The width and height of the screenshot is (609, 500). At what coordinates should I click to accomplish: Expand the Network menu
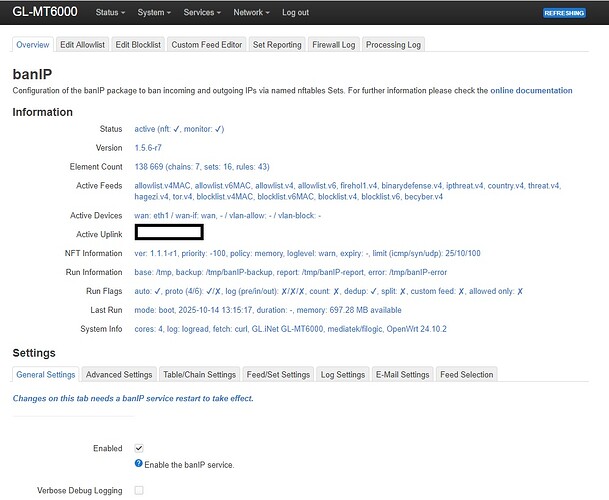tap(252, 13)
